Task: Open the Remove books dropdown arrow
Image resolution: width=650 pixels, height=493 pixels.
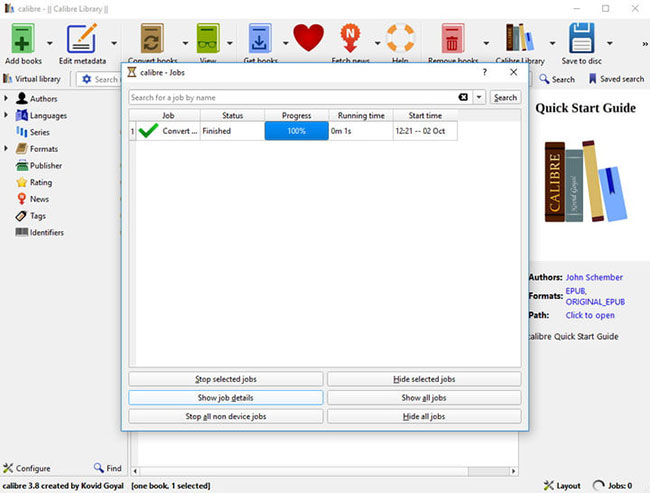Action: click(x=486, y=43)
